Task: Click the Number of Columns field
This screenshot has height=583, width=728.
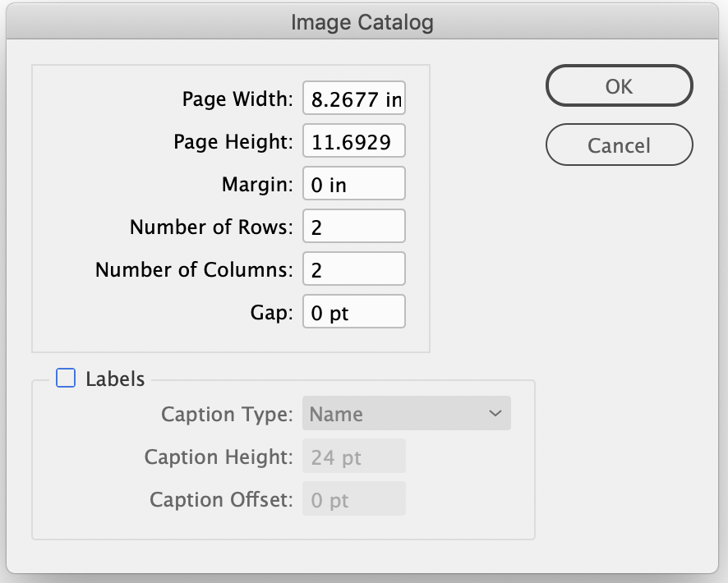Action: [353, 269]
